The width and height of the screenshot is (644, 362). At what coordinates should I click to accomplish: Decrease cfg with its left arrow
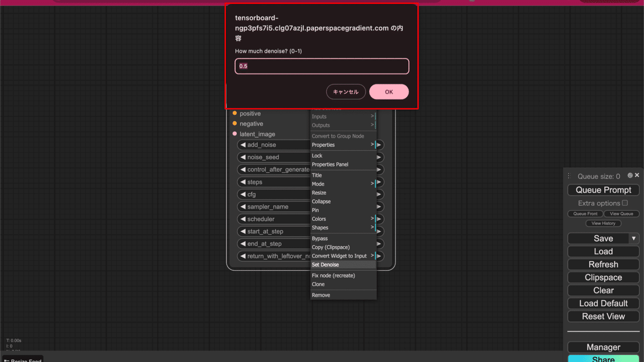(243, 194)
